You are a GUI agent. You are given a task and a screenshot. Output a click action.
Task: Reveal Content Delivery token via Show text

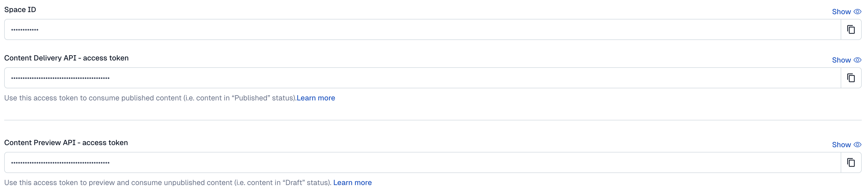pyautogui.click(x=841, y=60)
